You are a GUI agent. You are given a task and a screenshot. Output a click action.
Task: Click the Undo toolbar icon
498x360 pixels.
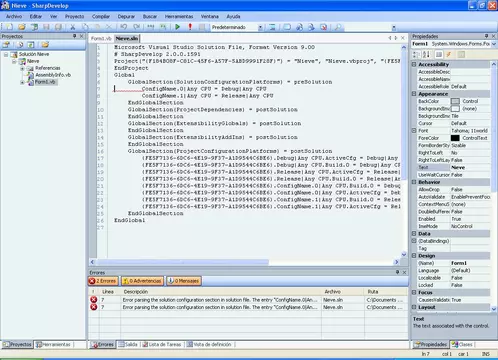coord(124,27)
